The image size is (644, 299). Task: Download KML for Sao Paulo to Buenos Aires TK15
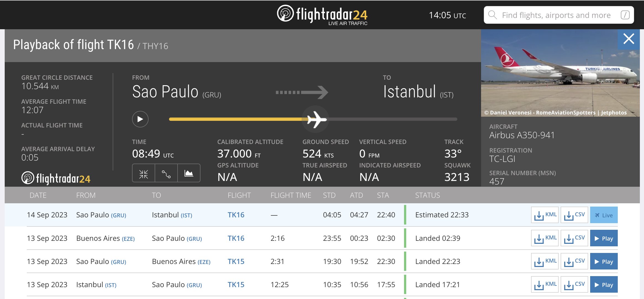pos(545,261)
